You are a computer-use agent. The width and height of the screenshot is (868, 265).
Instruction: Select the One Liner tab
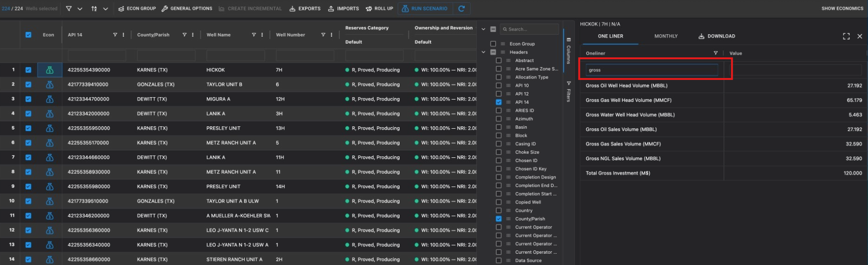[610, 36]
